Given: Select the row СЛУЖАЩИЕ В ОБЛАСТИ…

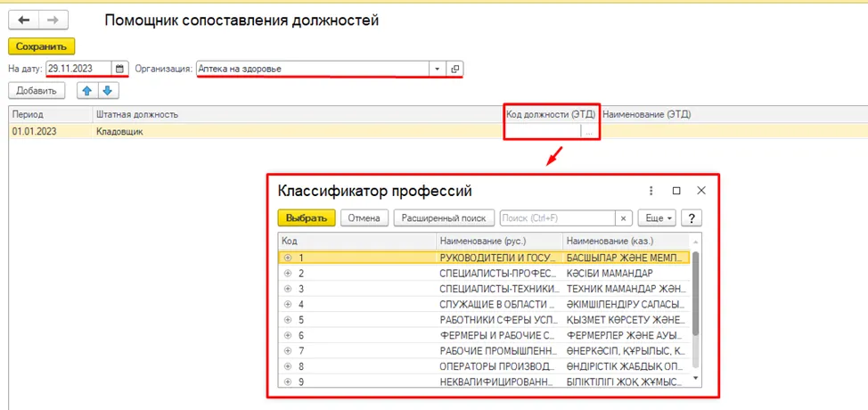Looking at the screenshot, I should [x=484, y=304].
